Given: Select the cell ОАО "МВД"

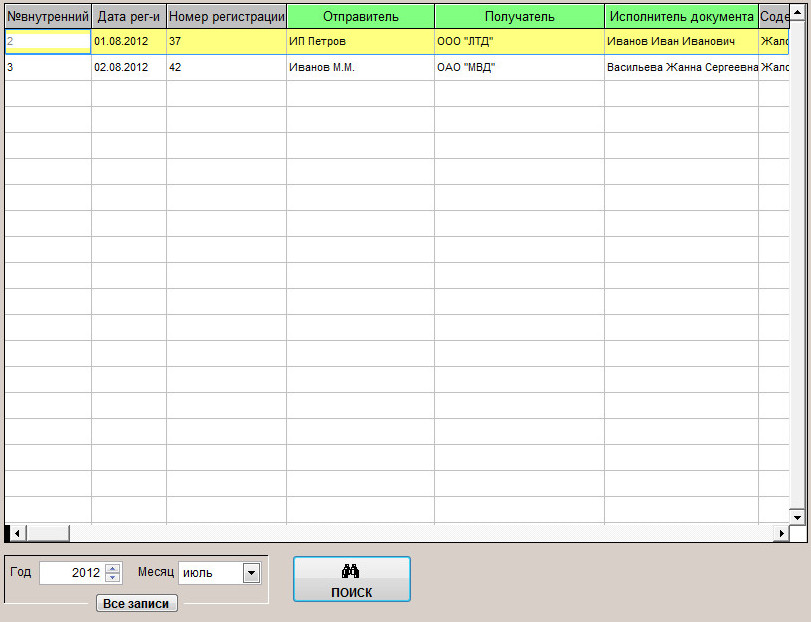Looking at the screenshot, I should (519, 67).
